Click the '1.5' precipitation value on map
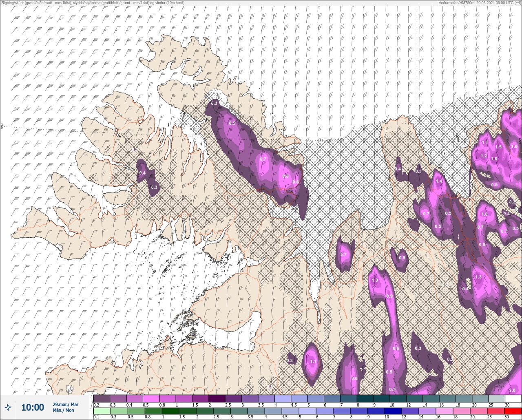Image resolution: width=522 pixels, height=420 pixels. coord(498,147)
